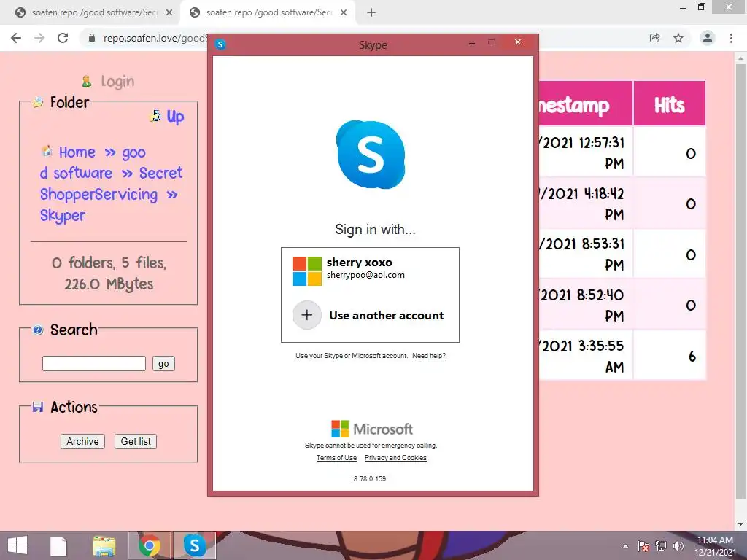The width and height of the screenshot is (747, 560).
Task: Go back in browser
Action: point(16,38)
